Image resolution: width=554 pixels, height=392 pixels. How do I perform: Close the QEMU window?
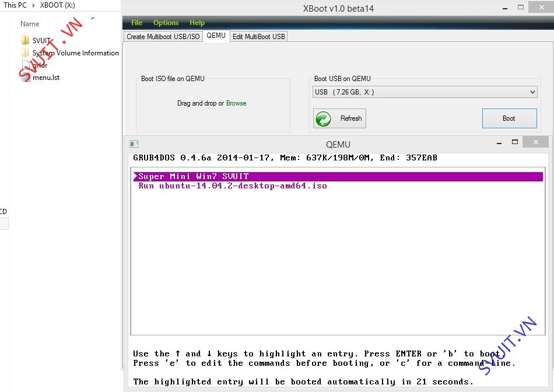[x=535, y=142]
